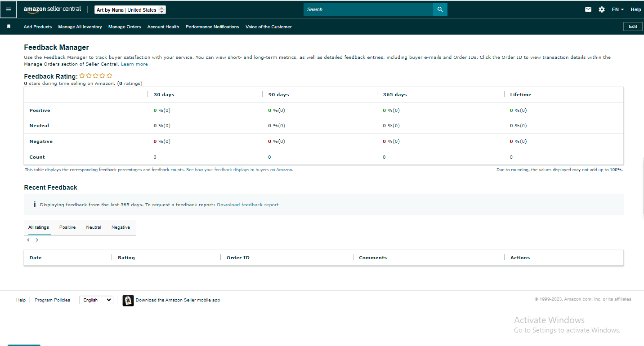644x346 pixels.
Task: Click the info icon in Recent Feedback
Action: click(x=35, y=204)
